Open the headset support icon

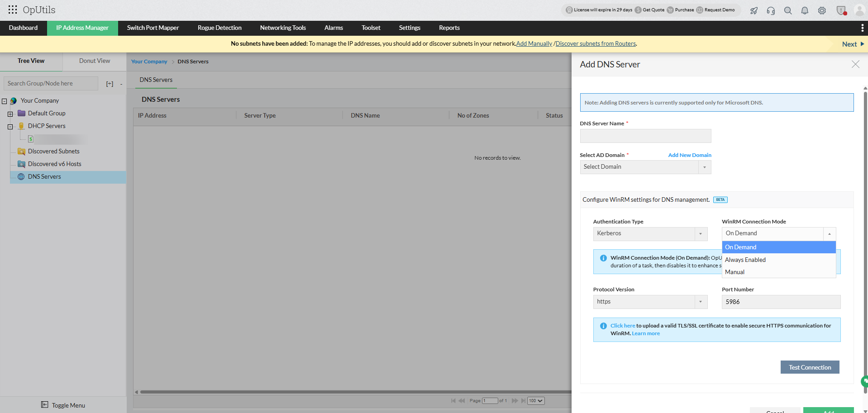pyautogui.click(x=771, y=10)
